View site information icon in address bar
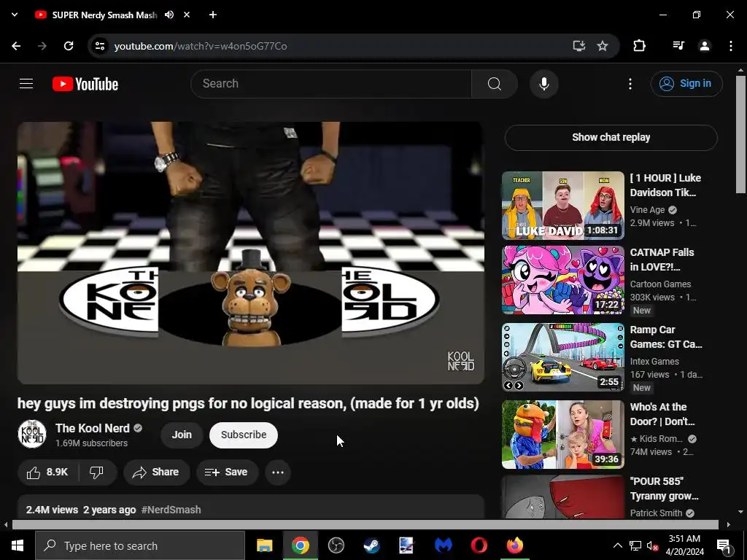Image resolution: width=747 pixels, height=560 pixels. click(99, 46)
